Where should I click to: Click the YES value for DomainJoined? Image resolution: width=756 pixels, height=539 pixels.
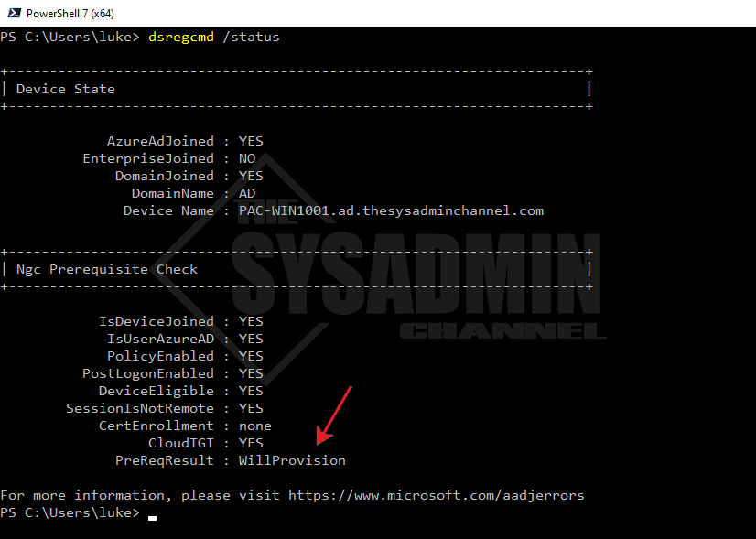coord(251,176)
